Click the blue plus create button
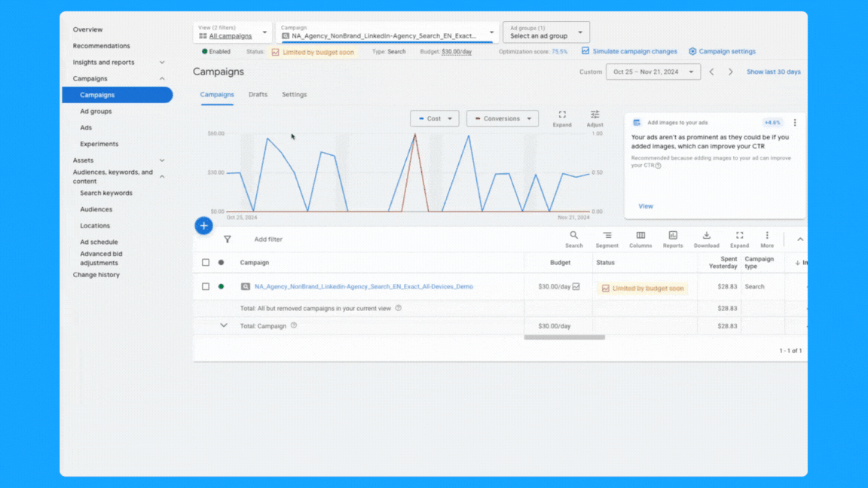868x488 pixels. [203, 226]
